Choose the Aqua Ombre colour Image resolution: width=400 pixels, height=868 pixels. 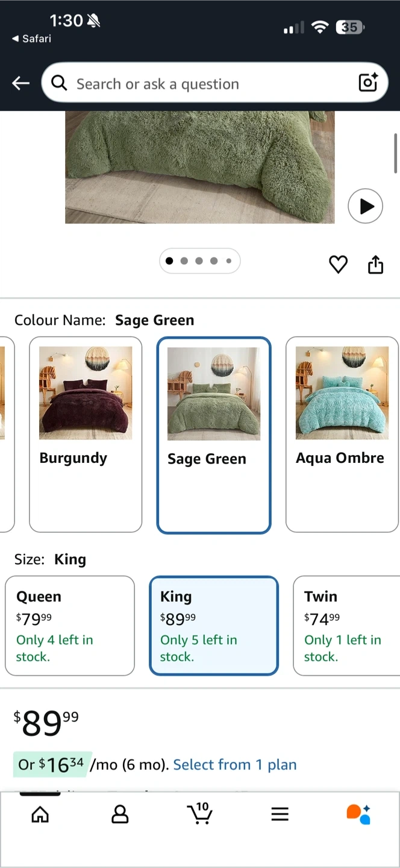click(x=342, y=434)
